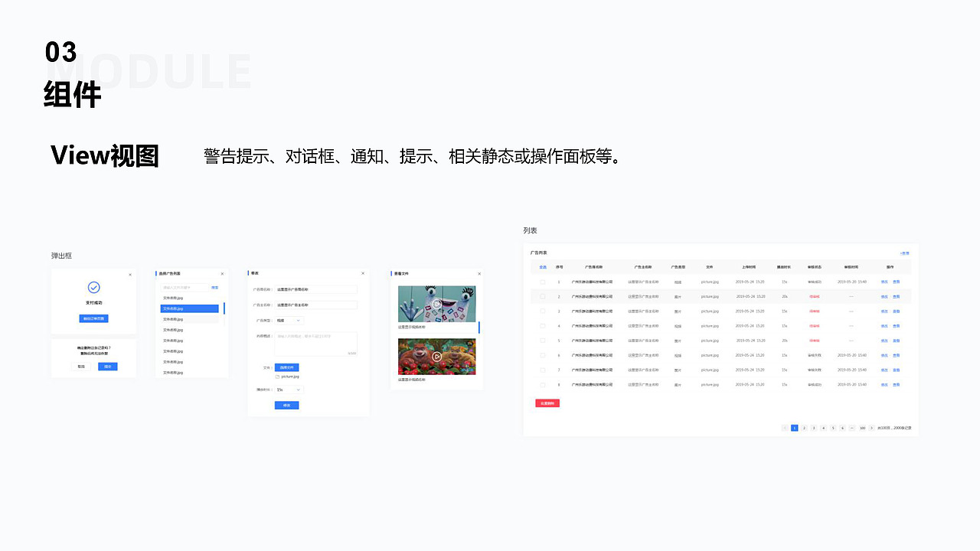Open the +新增 add link above the table
This screenshot has height=551, width=980.
pyautogui.click(x=903, y=253)
